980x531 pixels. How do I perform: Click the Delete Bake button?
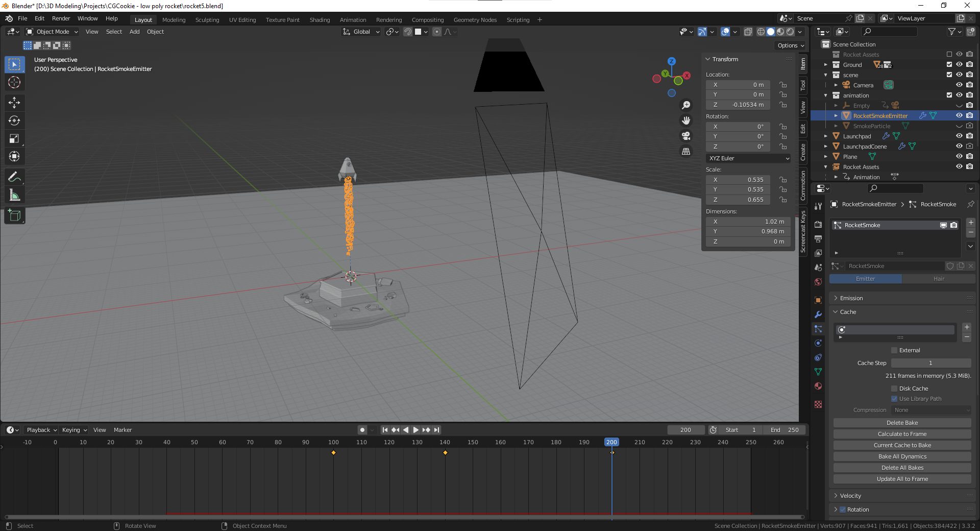(x=902, y=423)
